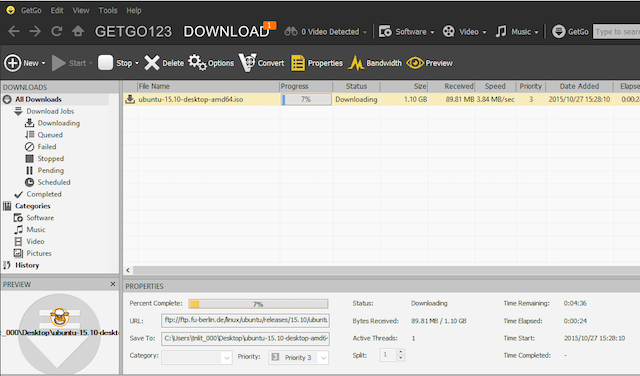Select Downloading in sidebar tree
Viewport: 640px width, 376px height.
[x=58, y=123]
